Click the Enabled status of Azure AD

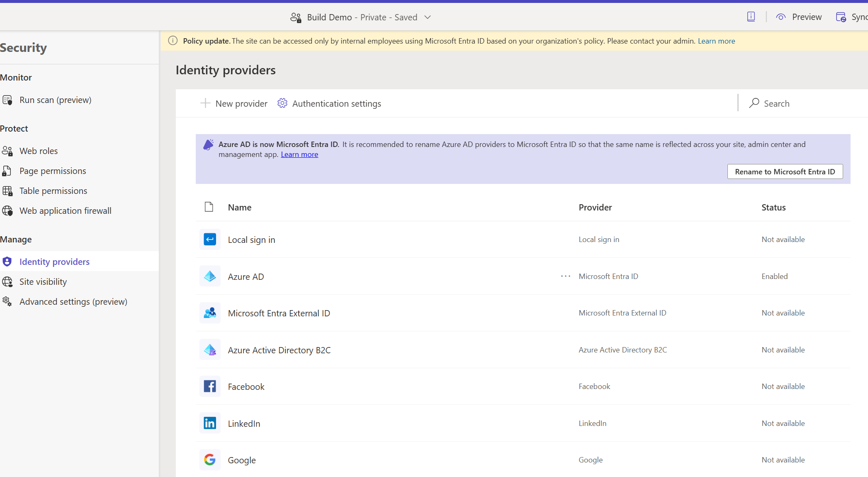(x=775, y=276)
